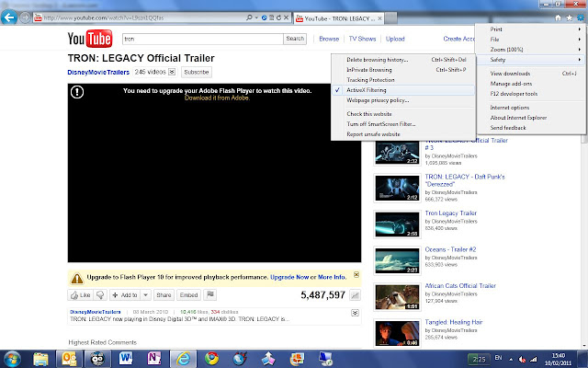Open Windows Explorer from taskbar
Viewport: 588px width, 368px height.
(40, 359)
